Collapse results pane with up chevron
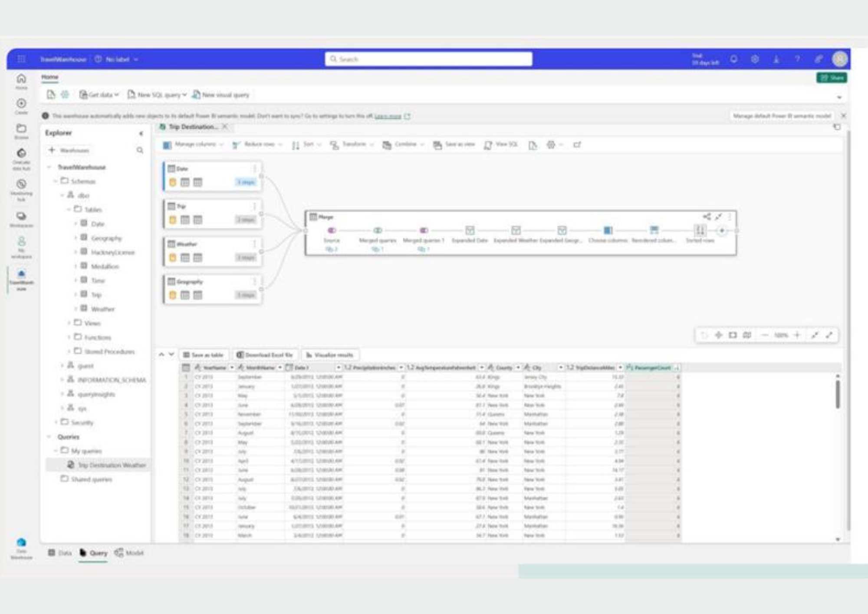Screen dimensions: 868x614 tap(161, 355)
